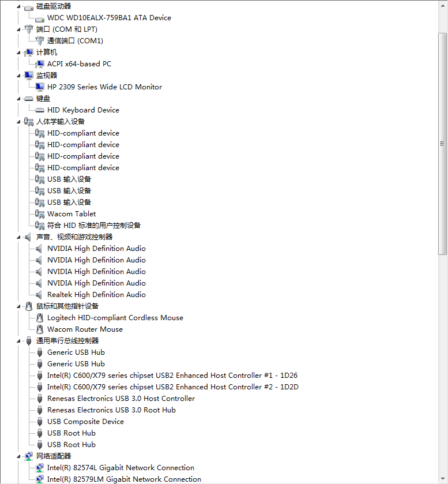Collapse the 人体学输入设备 tree node
Image resolution: width=448 pixels, height=484 pixels.
point(18,122)
